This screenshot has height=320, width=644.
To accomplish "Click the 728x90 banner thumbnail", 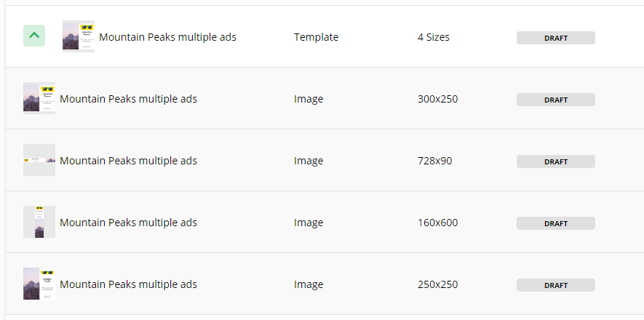I will 39,160.
